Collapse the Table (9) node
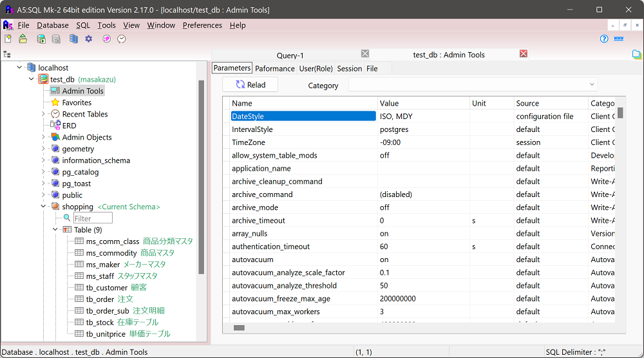 pyautogui.click(x=55, y=229)
